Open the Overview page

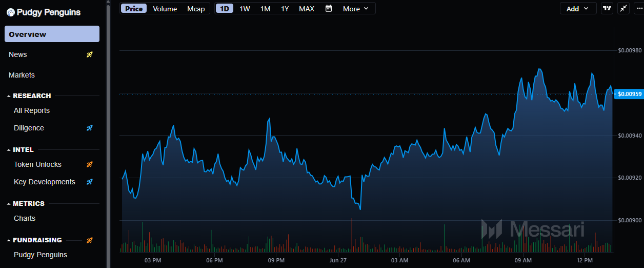52,34
